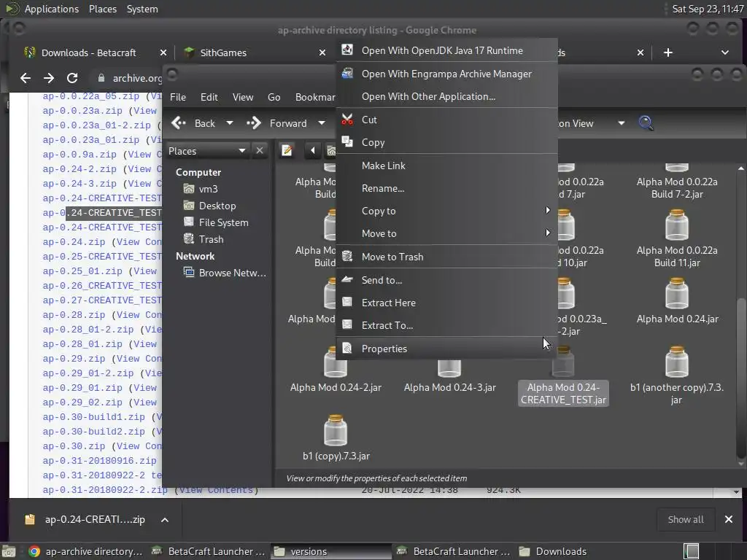Image resolution: width=747 pixels, height=560 pixels.
Task: Expand the Move to submenu arrow
Action: coord(547,233)
